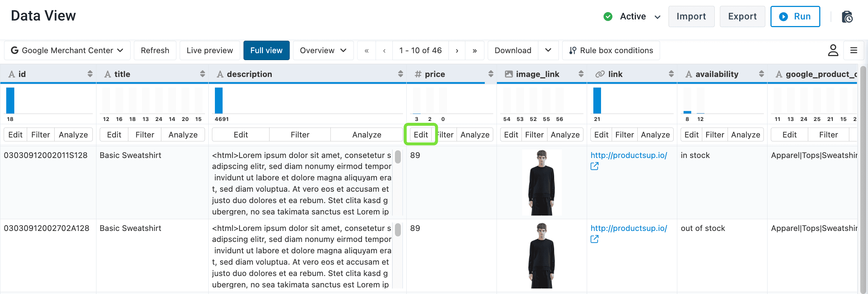
Task: Analyze the availability column
Action: 746,135
